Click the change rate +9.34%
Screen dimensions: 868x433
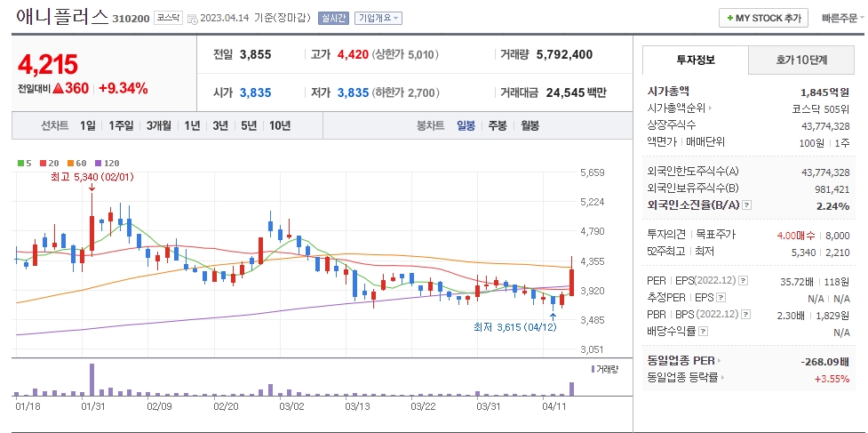123,88
